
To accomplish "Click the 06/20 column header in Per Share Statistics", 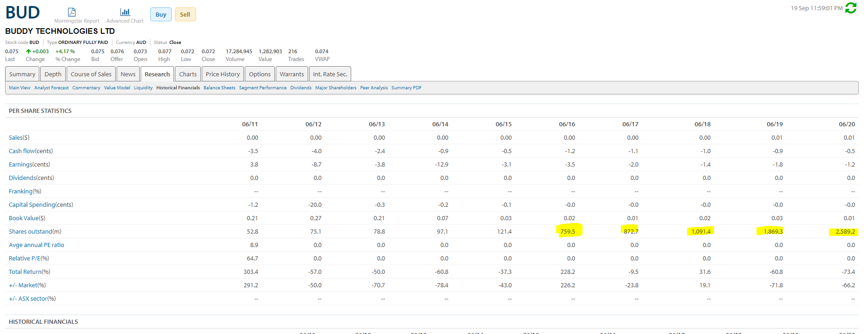I will 847,124.
